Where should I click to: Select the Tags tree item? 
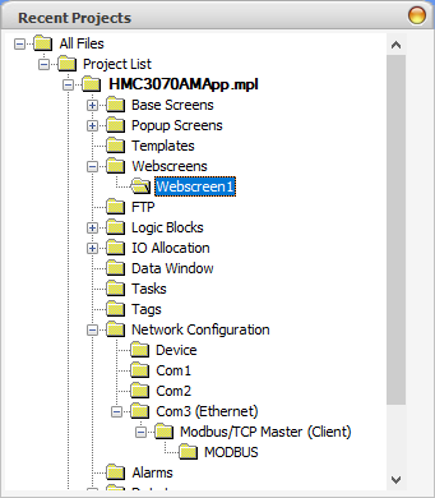click(x=147, y=309)
